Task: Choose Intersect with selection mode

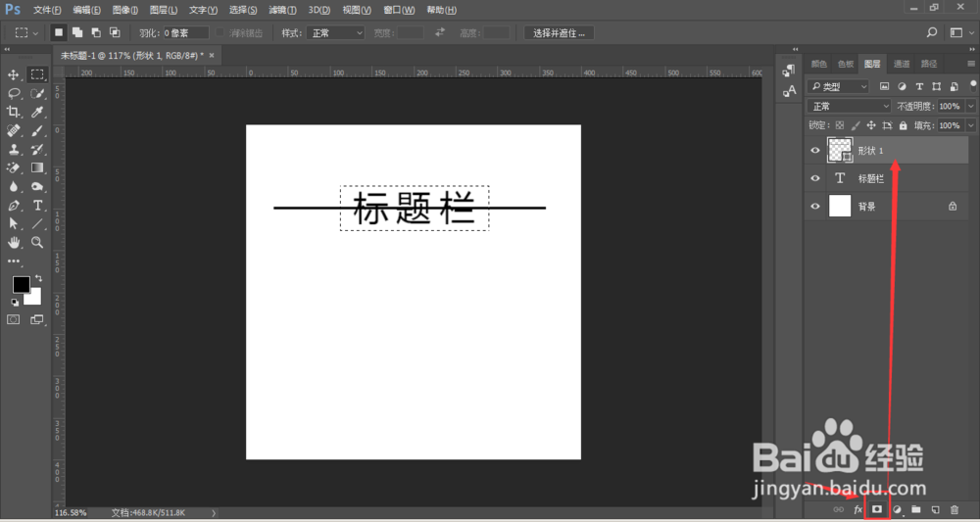Action: pos(115,32)
